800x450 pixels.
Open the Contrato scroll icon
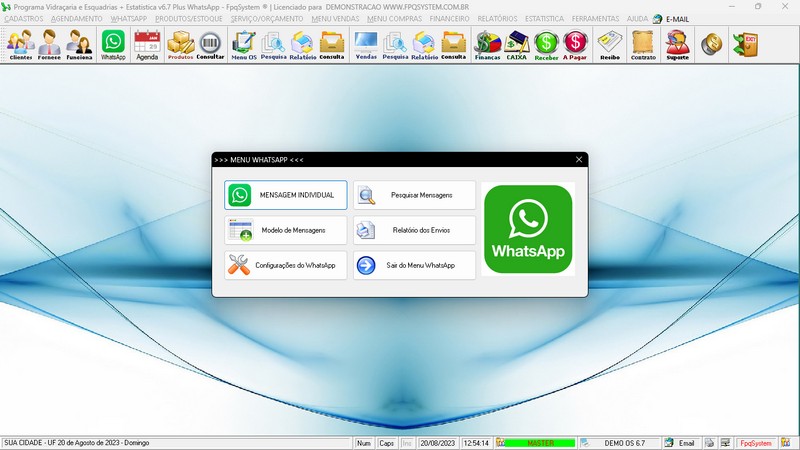(x=643, y=45)
